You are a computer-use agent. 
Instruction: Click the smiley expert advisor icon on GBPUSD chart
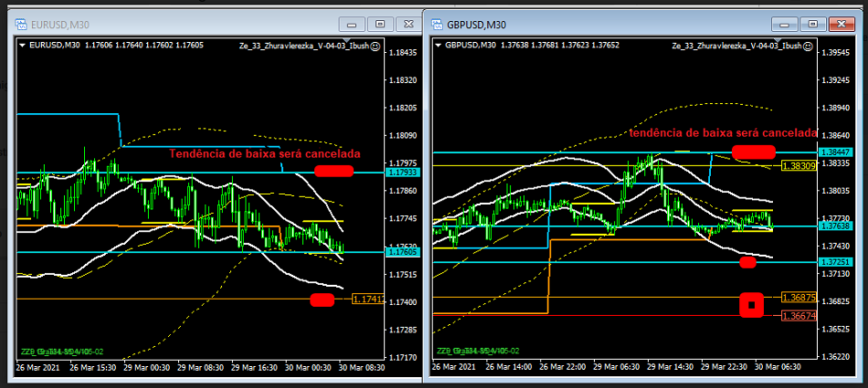point(808,45)
